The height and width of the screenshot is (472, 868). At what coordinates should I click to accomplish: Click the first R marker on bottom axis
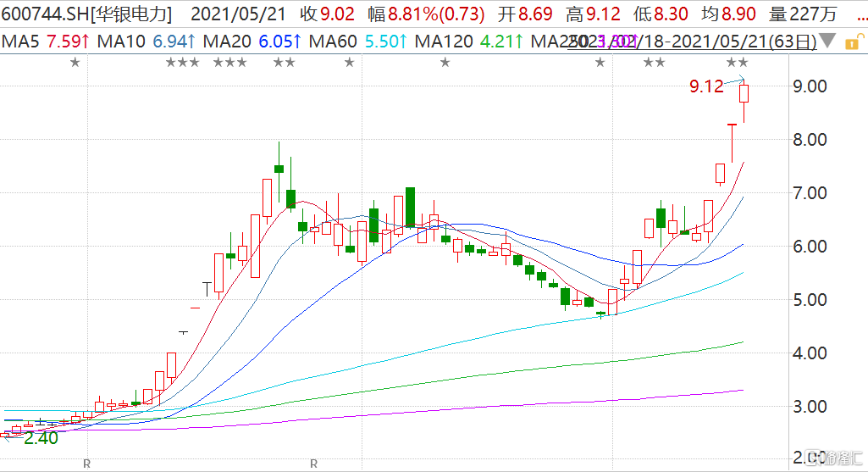click(x=86, y=464)
